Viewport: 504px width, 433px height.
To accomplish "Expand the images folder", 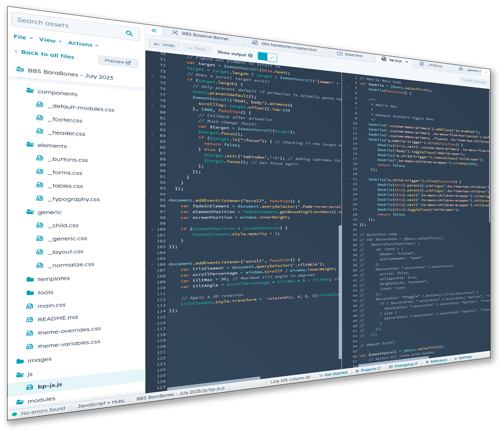I will (20, 361).
